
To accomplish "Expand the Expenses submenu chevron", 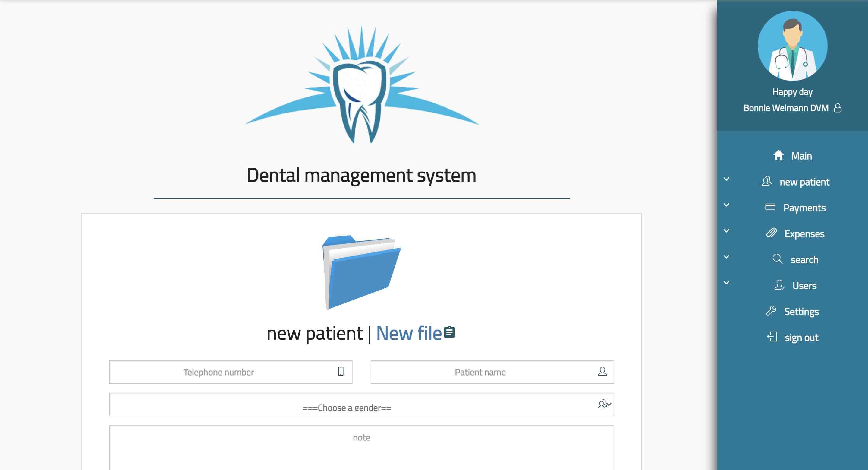I will click(726, 231).
